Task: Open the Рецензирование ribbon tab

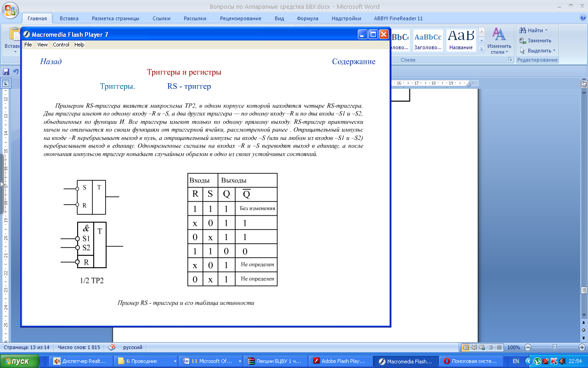Action: (241, 18)
